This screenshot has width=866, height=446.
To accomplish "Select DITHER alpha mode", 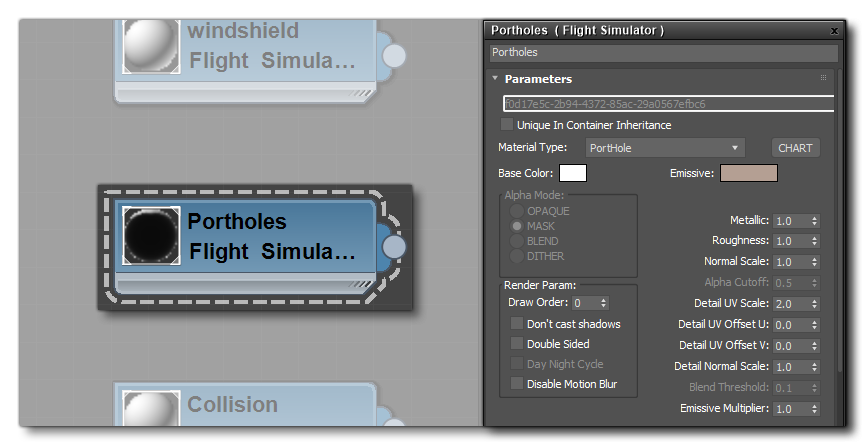I will coord(517,256).
